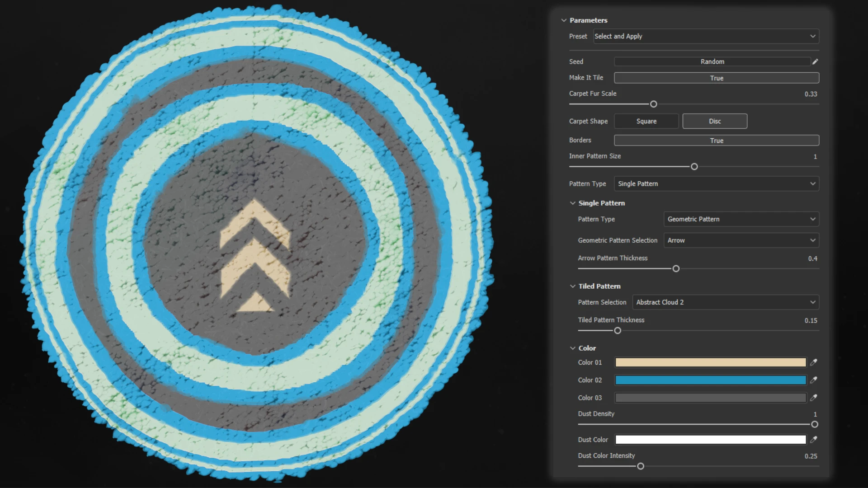Select Disc carpet shape
This screenshot has height=488, width=868.
tap(715, 121)
